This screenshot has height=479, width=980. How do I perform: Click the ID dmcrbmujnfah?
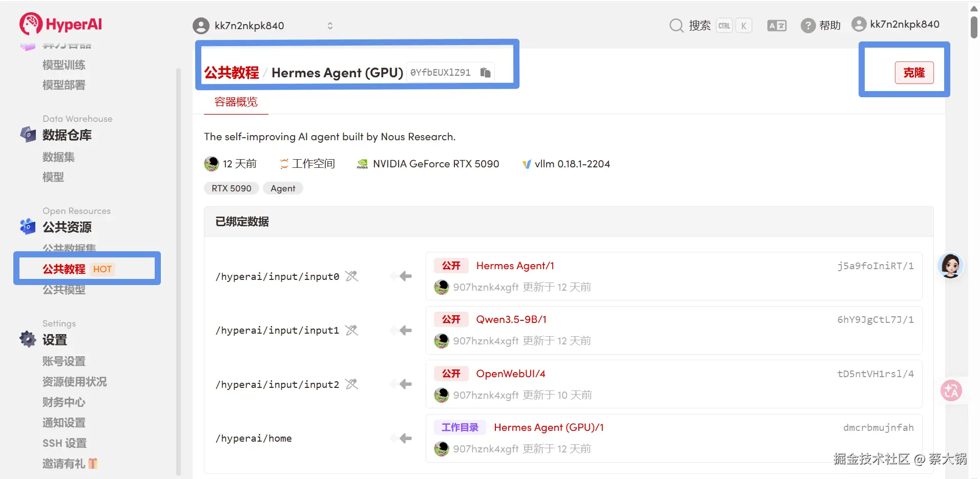(879, 427)
